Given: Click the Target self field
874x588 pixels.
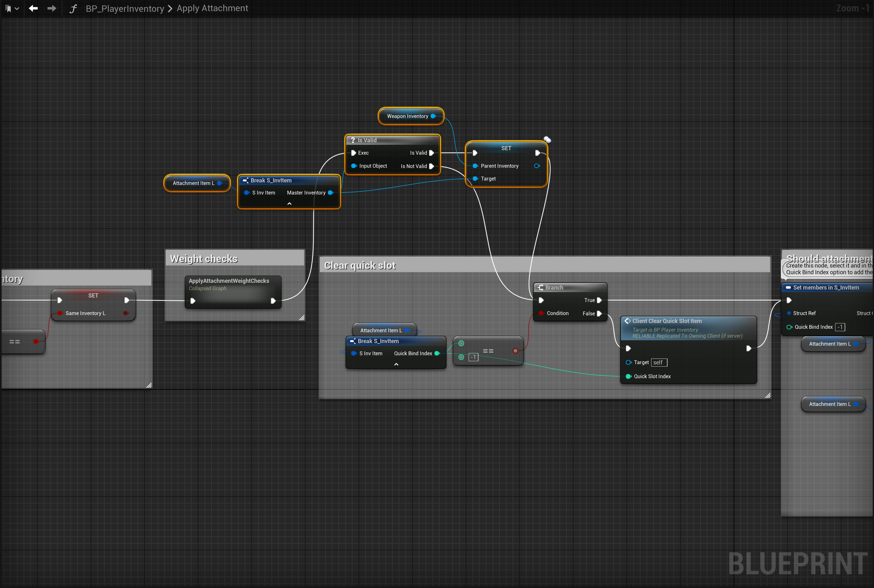Looking at the screenshot, I should pyautogui.click(x=659, y=362).
